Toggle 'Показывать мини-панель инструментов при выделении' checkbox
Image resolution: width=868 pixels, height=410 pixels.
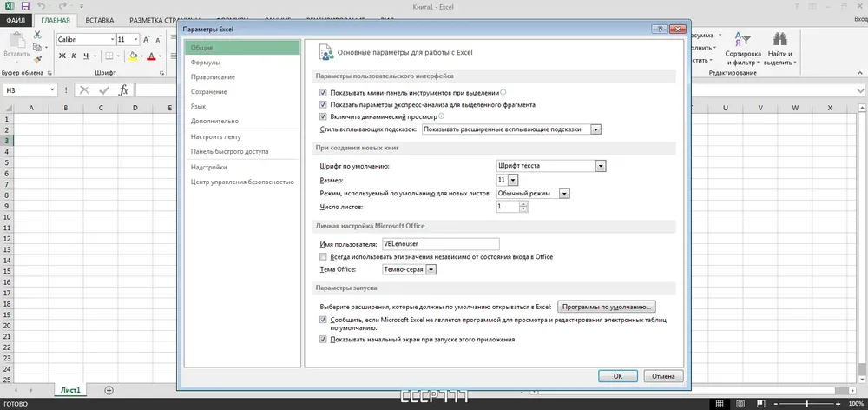(x=323, y=93)
